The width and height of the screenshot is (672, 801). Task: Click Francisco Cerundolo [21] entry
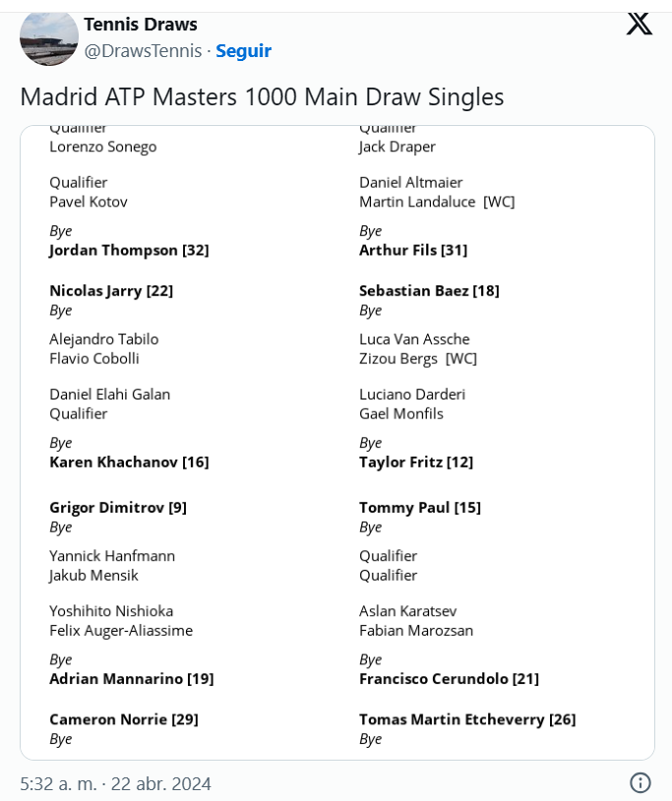click(x=450, y=679)
